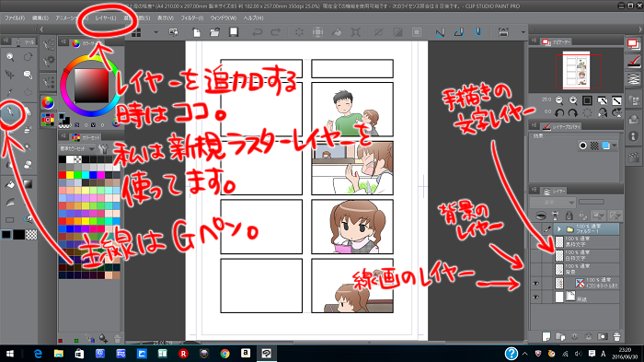Hide the 用紙 paper layer eye
The width and height of the screenshot is (644, 362).
pos(535,297)
